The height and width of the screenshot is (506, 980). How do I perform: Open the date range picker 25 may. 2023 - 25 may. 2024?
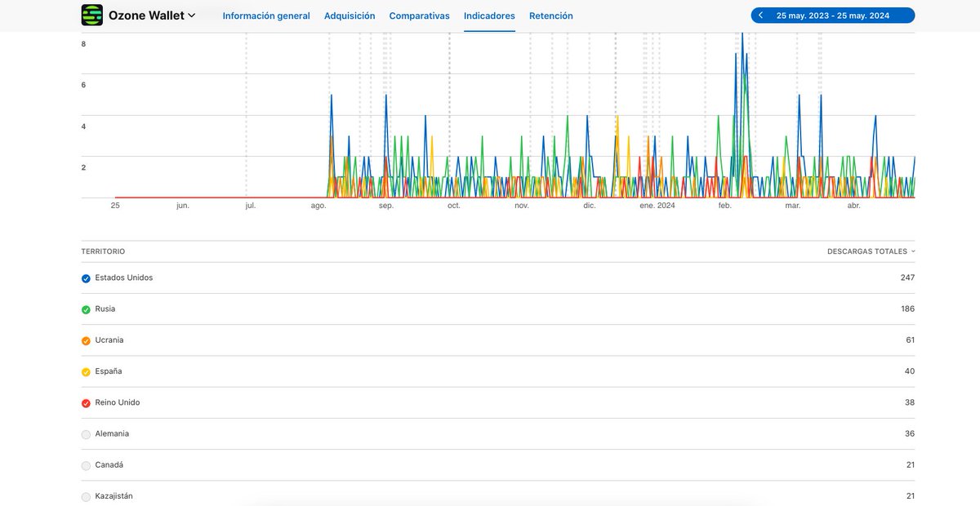pyautogui.click(x=833, y=16)
